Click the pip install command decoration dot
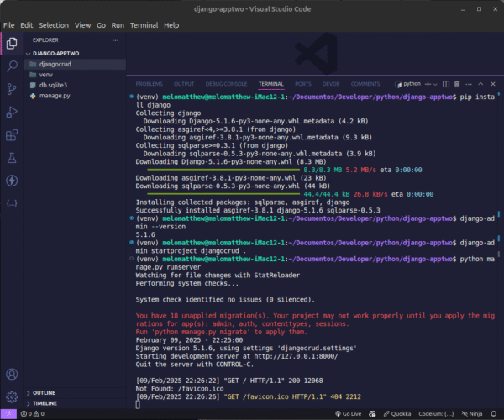 click(132, 97)
